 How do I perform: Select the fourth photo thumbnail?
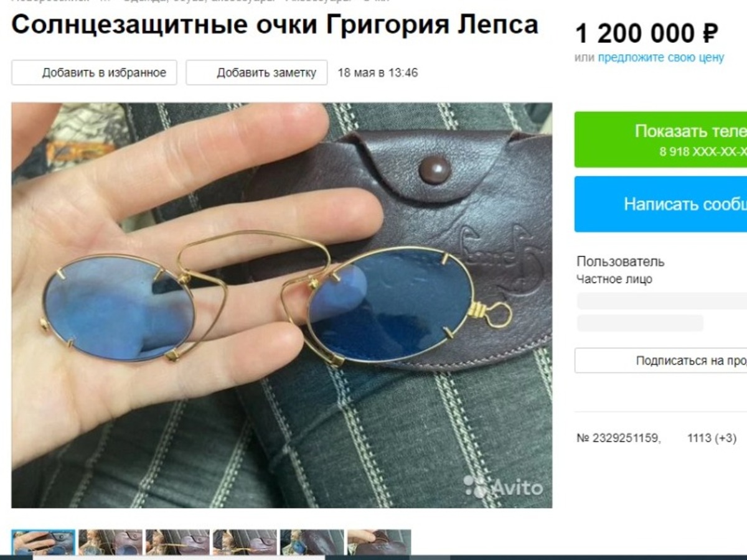pos(245,542)
